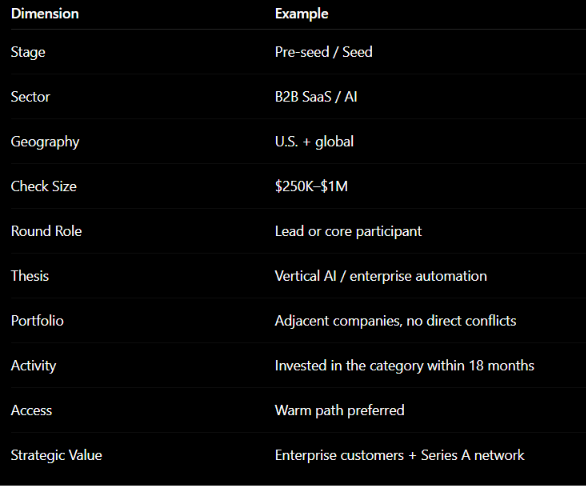Select the Check Size label
The image size is (586, 486).
click(x=44, y=186)
